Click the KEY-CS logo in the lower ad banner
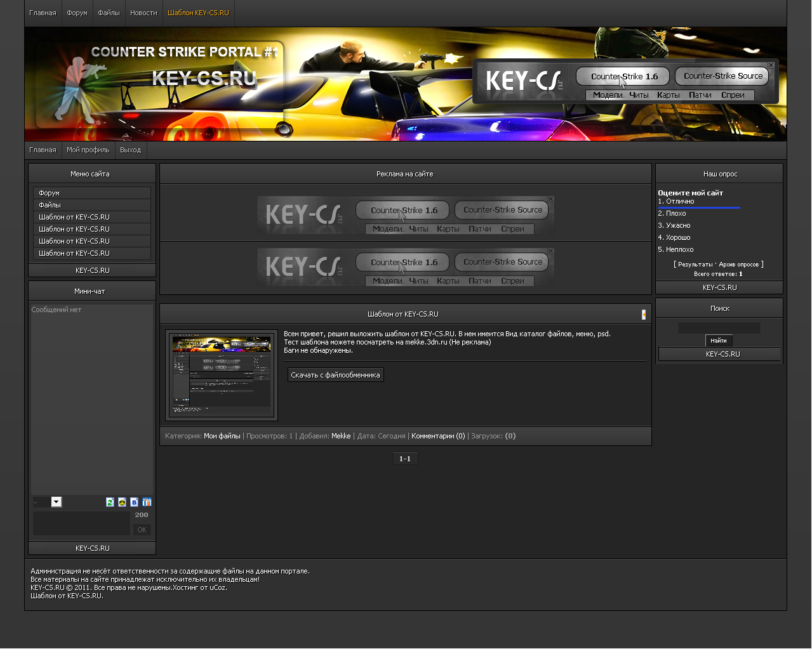The image size is (812, 649). (304, 267)
